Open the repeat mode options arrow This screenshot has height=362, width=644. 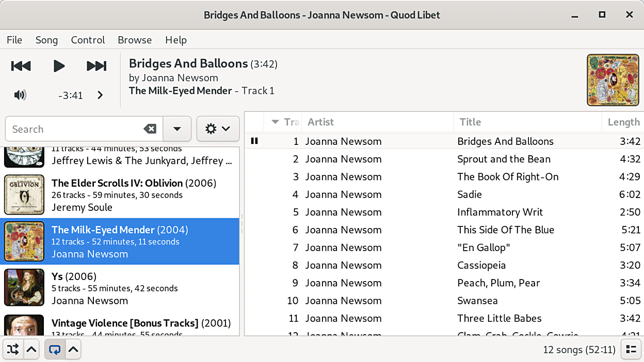point(73,350)
